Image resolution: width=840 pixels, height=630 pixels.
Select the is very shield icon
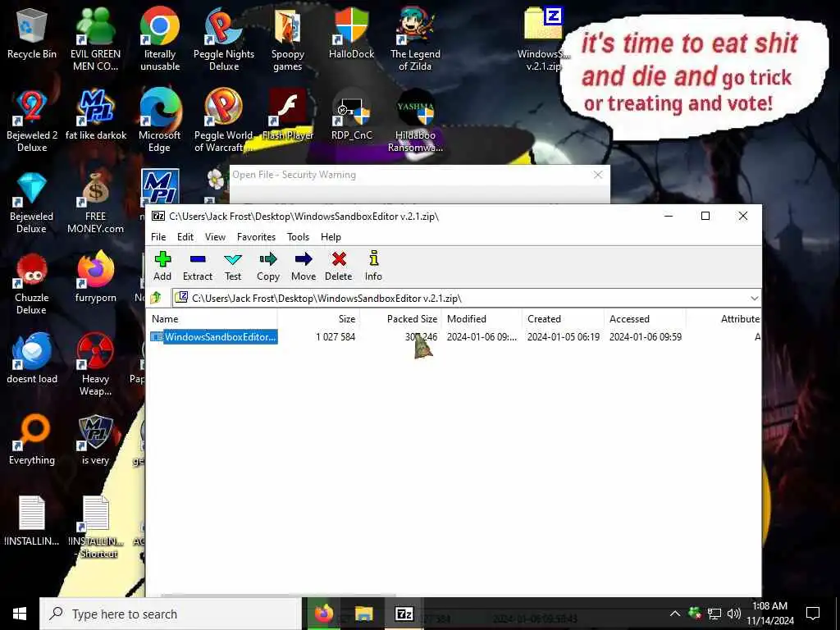(95, 441)
